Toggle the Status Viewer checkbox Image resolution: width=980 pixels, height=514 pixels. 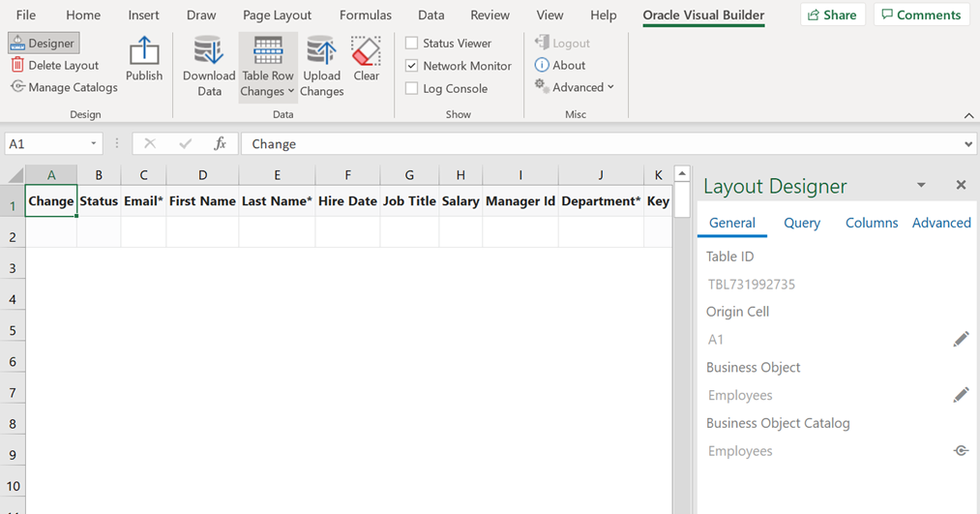(x=411, y=44)
